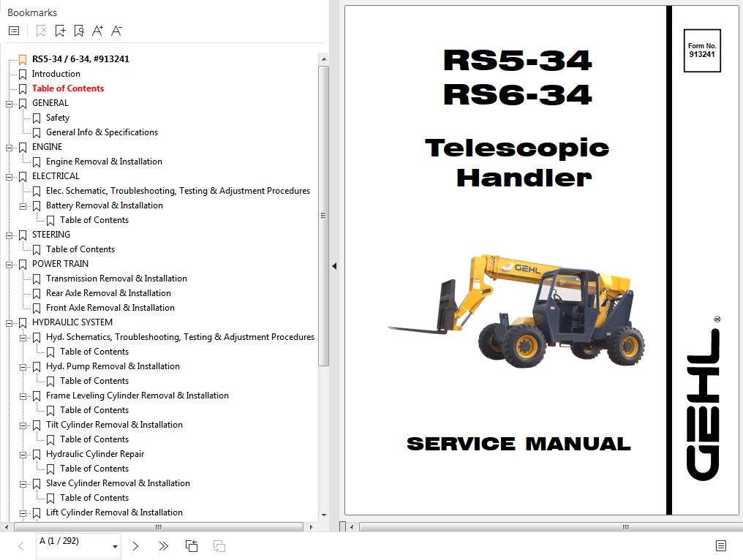The image size is (743, 560).
Task: Open Lift Cylinder Removal & Installation bookmark
Action: (x=114, y=512)
